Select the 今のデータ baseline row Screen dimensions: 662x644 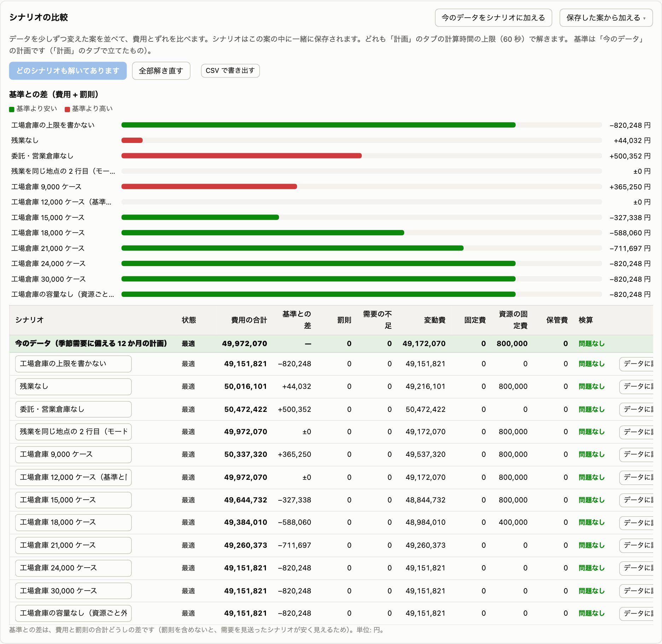331,344
